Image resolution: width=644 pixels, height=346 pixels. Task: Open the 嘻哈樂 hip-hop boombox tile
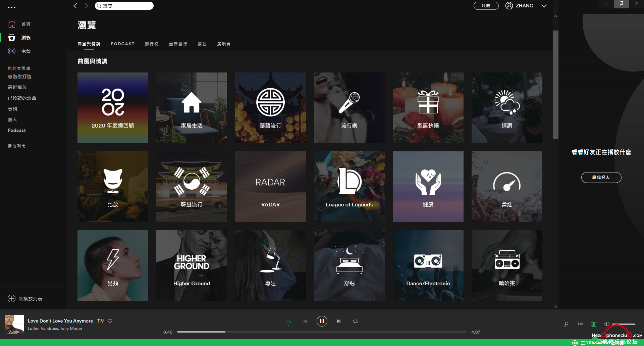tap(507, 265)
